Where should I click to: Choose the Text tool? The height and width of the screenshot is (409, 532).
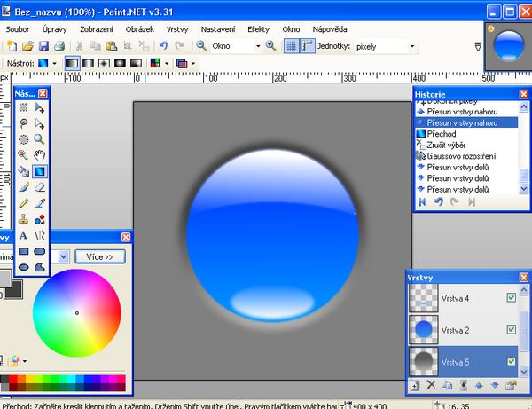[x=24, y=235]
